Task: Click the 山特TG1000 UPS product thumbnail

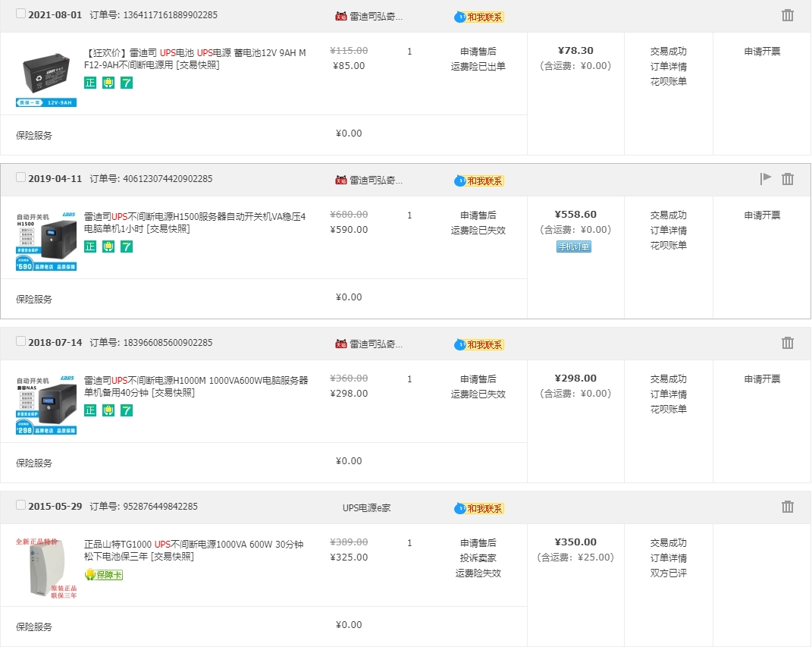Action: click(x=46, y=568)
